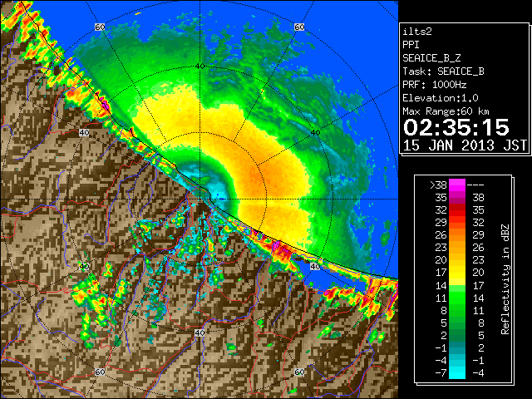Select the "PPI" scan type label
Image resolution: width=532 pixels, height=399 pixels.
[411, 45]
